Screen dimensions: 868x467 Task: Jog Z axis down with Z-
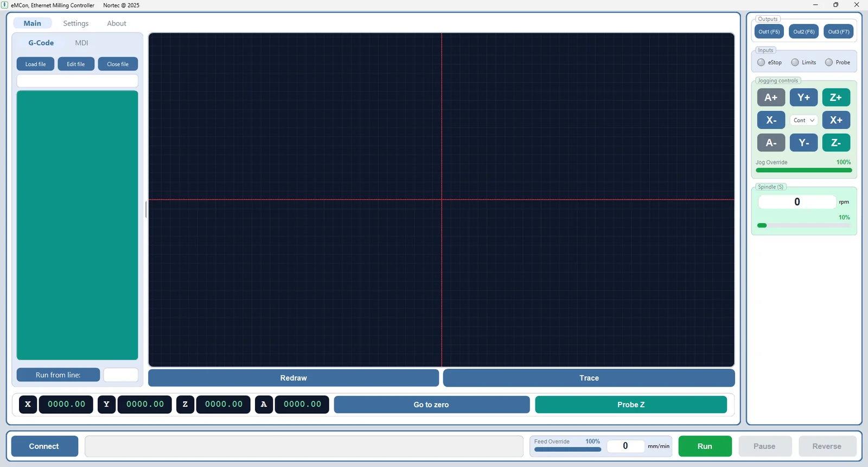[836, 143]
